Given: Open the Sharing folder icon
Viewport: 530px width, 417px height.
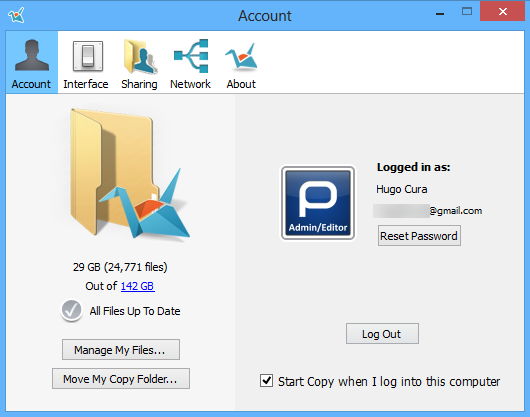Looking at the screenshot, I should (140, 56).
